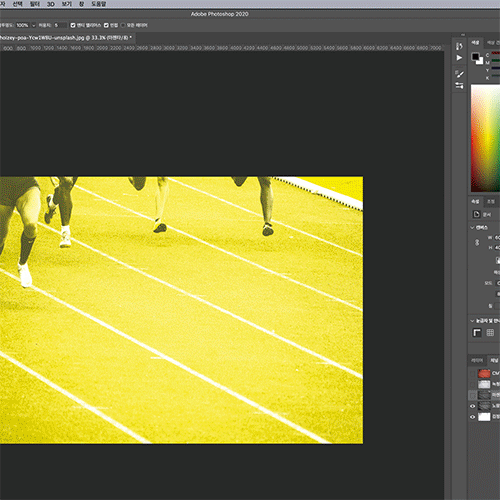Open the Actions panel play icon
500x500 pixels.
(459, 58)
